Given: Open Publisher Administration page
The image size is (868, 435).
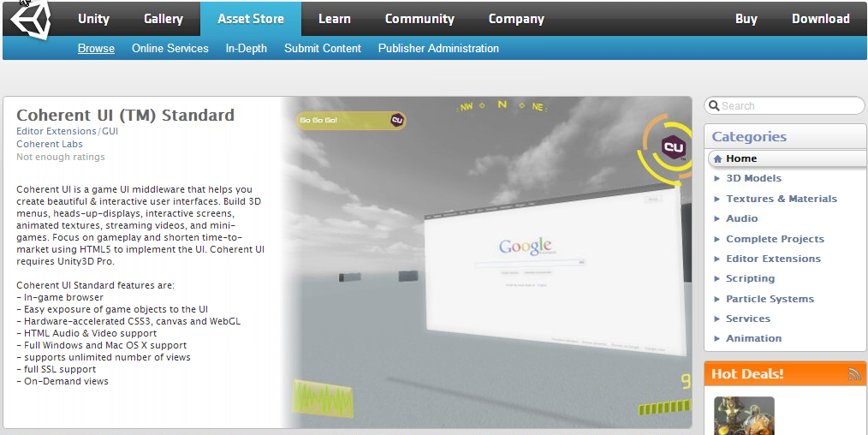Looking at the screenshot, I should tap(438, 49).
